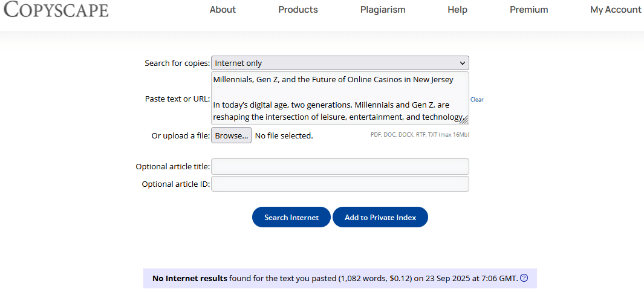Click the question mark help icon

click(x=524, y=278)
